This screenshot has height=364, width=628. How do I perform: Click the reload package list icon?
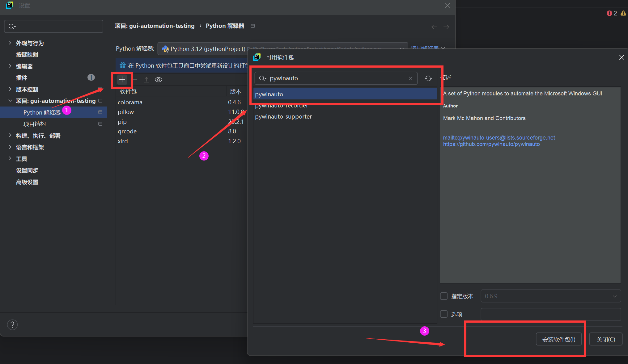point(428,78)
